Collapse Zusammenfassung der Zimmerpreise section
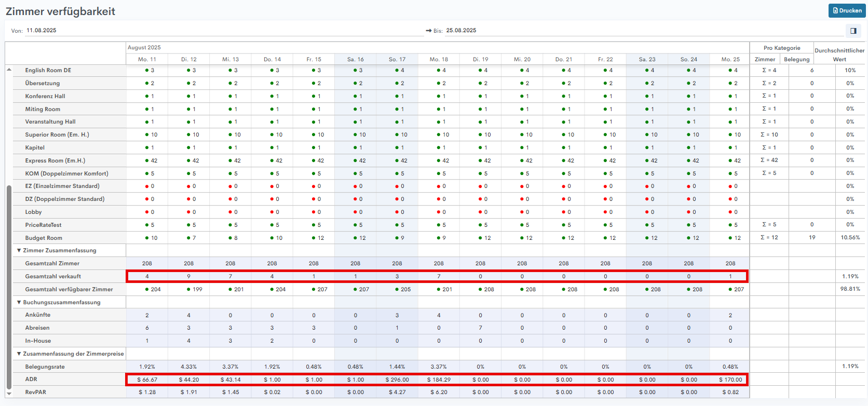This screenshot has width=868, height=406. point(19,354)
